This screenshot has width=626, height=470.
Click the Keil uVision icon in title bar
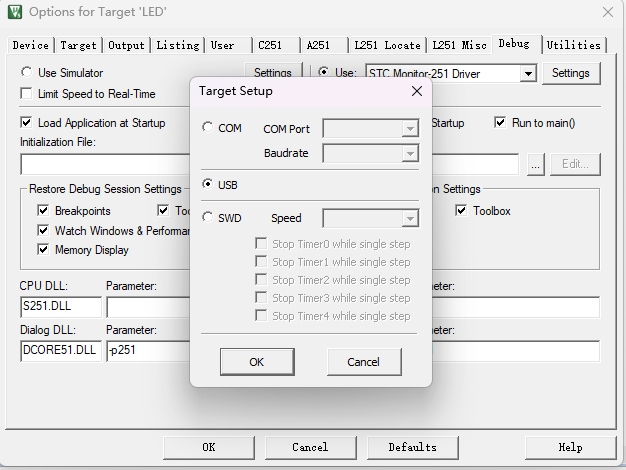coord(15,12)
